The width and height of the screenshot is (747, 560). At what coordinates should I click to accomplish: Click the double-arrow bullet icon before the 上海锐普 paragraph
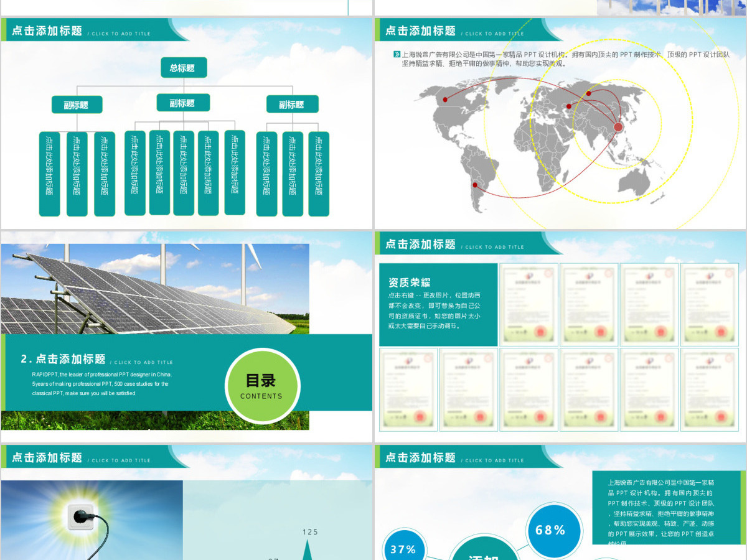pyautogui.click(x=397, y=55)
